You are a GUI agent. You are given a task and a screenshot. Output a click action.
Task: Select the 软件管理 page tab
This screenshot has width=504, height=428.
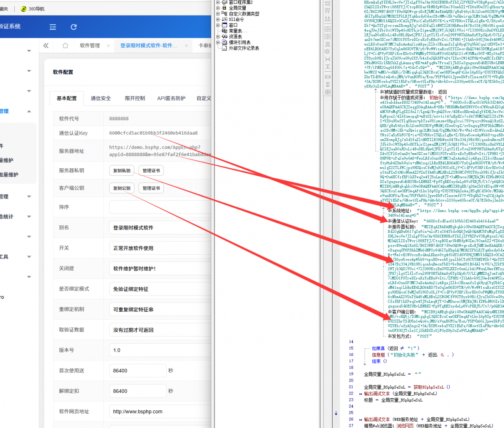pyautogui.click(x=90, y=45)
